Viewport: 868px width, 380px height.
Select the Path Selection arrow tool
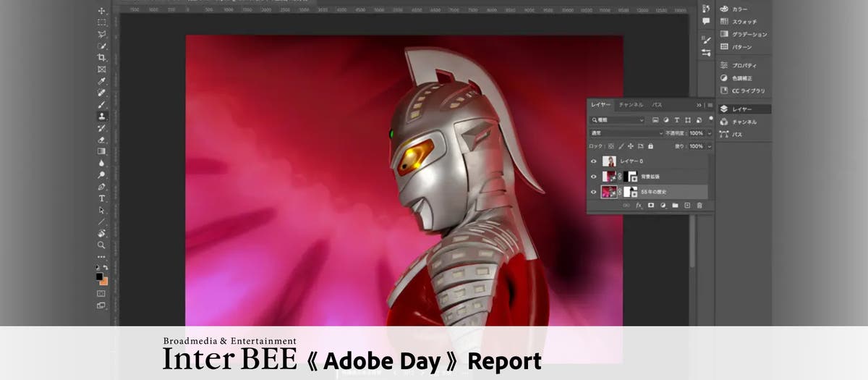click(x=102, y=210)
